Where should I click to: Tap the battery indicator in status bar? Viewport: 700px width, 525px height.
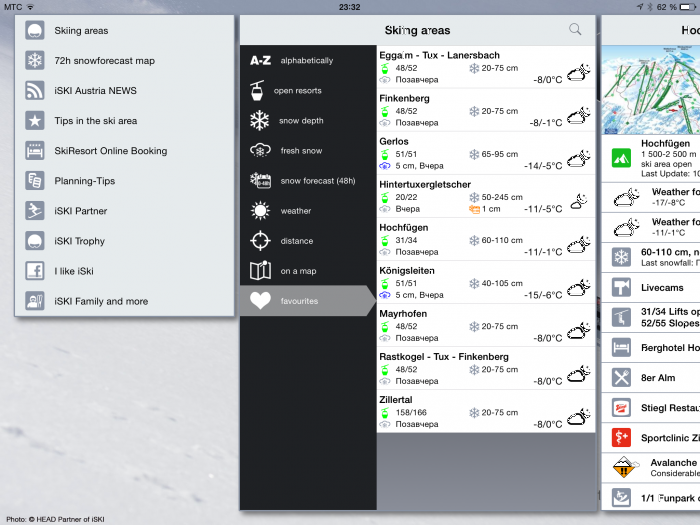687,7
